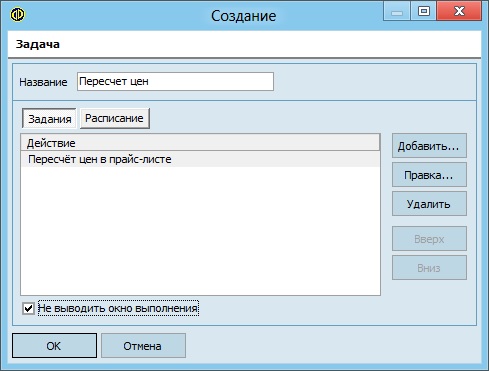Image resolution: width=489 pixels, height=371 pixels.
Task: Click the Действие column header
Action: click(200, 143)
